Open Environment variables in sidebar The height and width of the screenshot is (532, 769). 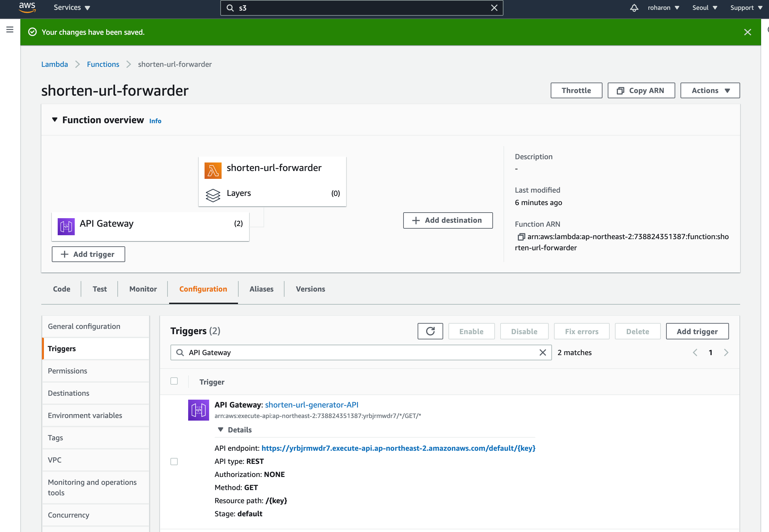85,415
